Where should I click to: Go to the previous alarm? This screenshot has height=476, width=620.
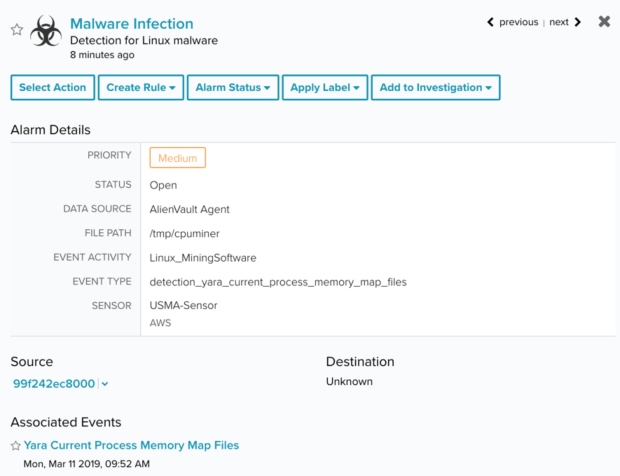pyautogui.click(x=513, y=22)
